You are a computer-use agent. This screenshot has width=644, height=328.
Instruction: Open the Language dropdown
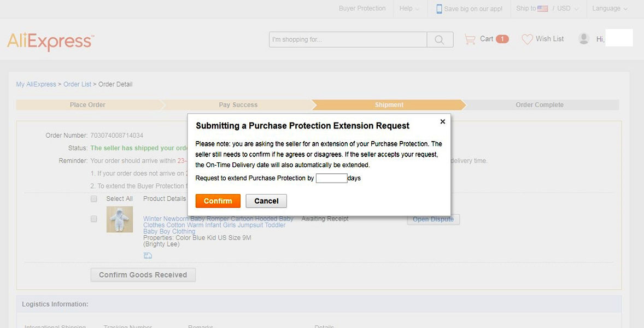[610, 8]
